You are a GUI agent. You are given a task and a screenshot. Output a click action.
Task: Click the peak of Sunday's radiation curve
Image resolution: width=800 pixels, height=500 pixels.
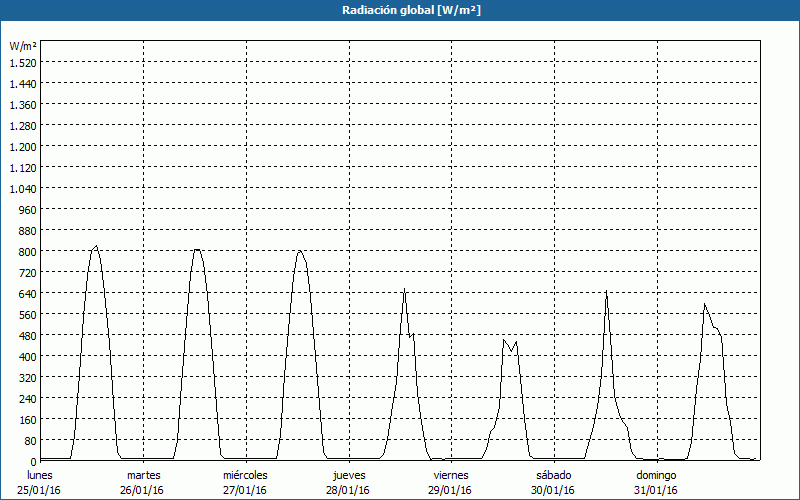[x=705, y=304]
